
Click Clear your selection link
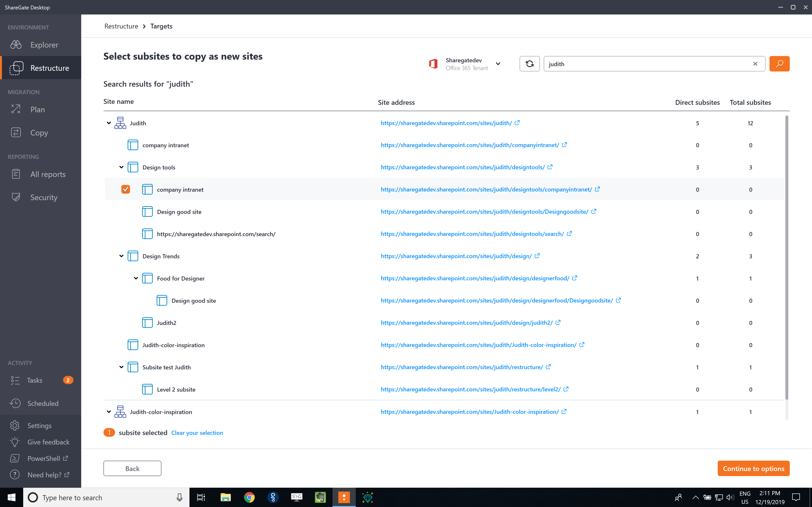pos(197,432)
